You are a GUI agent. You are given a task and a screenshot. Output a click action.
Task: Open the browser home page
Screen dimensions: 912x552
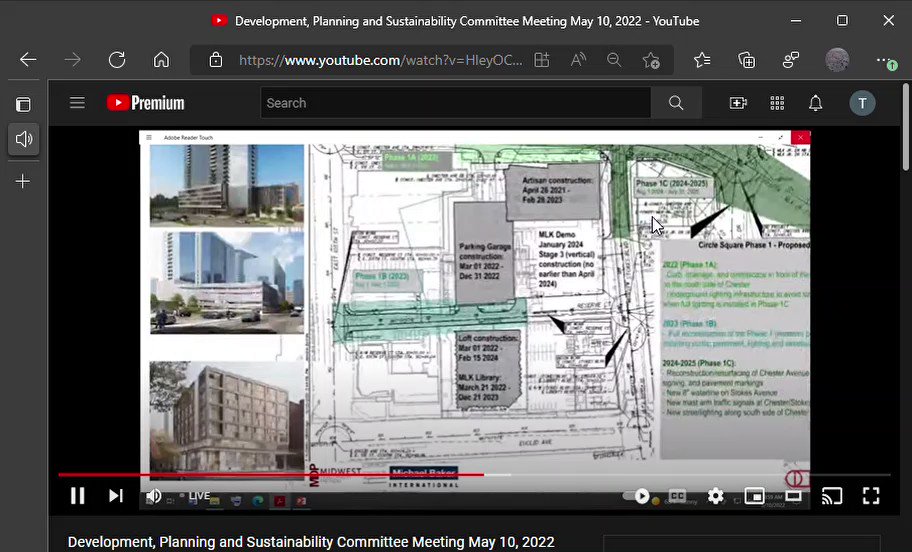[161, 59]
